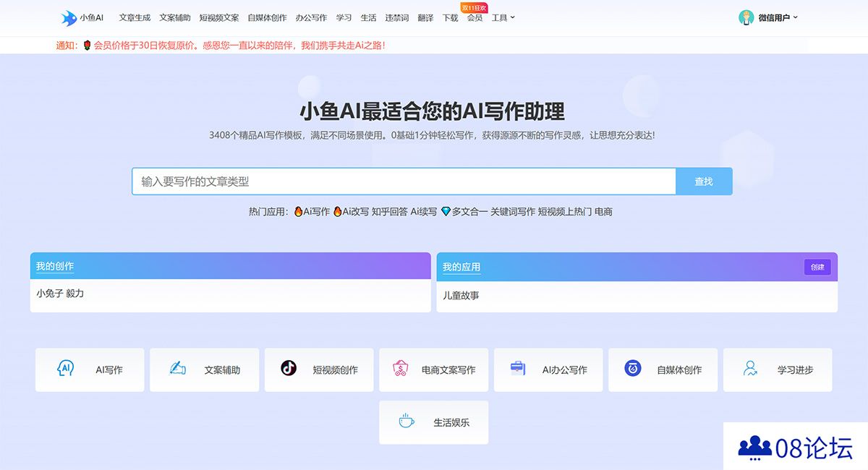Open the 电商文案写作 category card label
Screen dimensions: 868x470
[448, 369]
